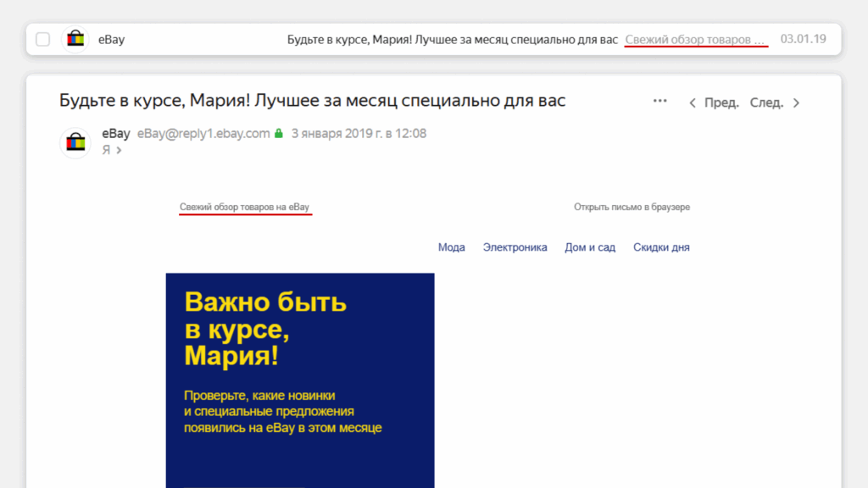Viewport: 868px width, 488px height.
Task: Go to next message via След.
Action: (766, 103)
